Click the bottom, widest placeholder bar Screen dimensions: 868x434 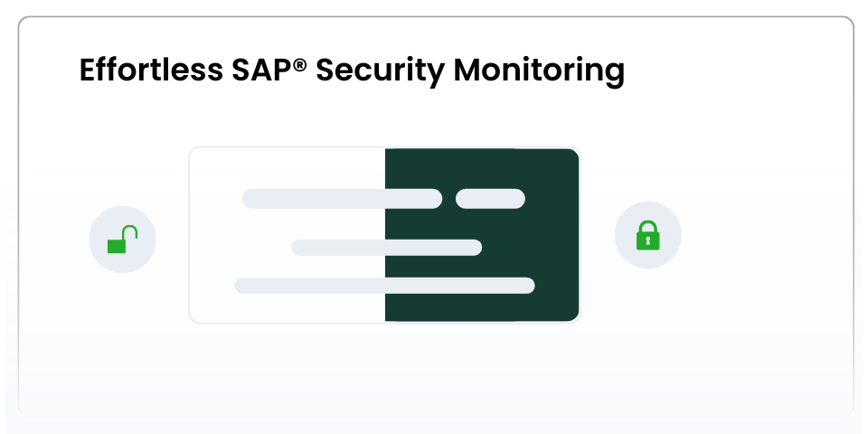tap(384, 286)
